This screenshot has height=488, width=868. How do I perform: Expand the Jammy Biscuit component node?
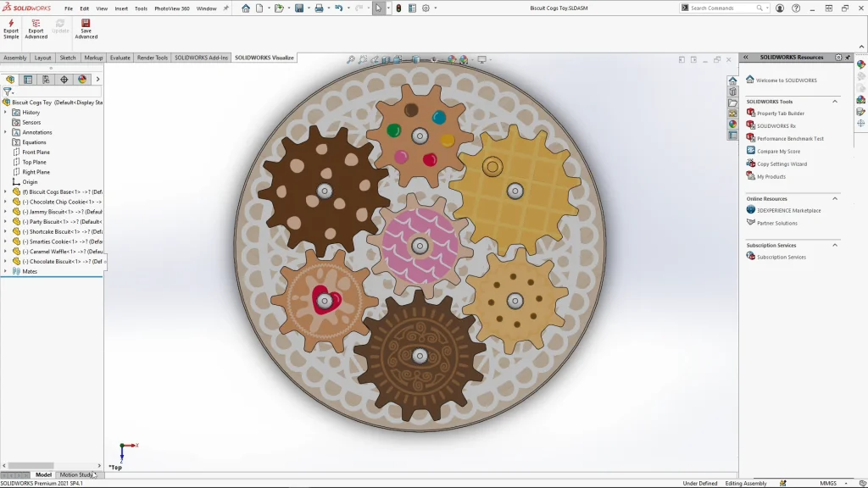click(5, 212)
